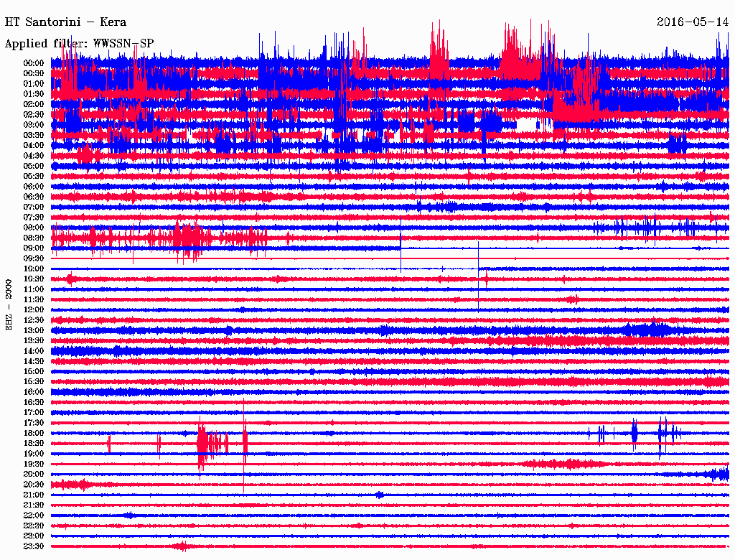Click the 'HT Santorini – Kera' station title
735x560 pixels.
click(x=65, y=22)
